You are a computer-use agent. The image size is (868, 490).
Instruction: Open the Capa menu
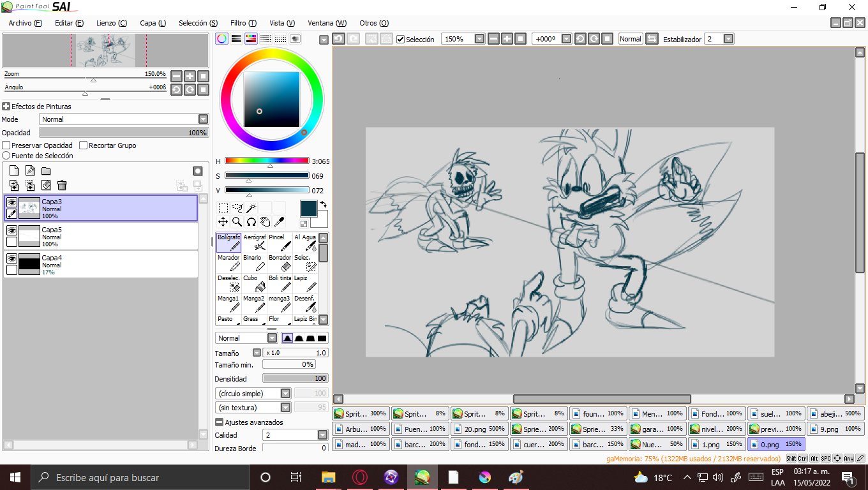[x=153, y=23]
